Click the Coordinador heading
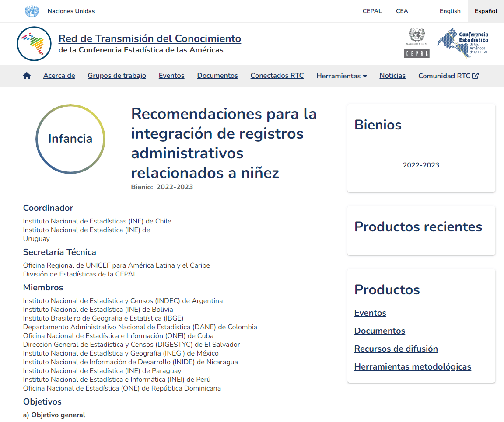Image resolution: width=504 pixels, height=422 pixels. coord(48,208)
